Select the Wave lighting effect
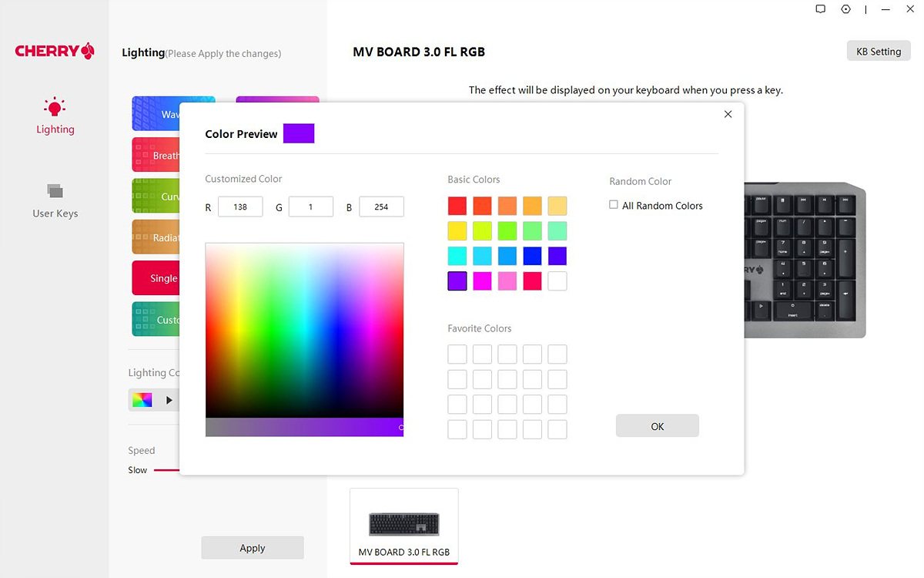Viewport: 924px width, 578px height. (156, 114)
